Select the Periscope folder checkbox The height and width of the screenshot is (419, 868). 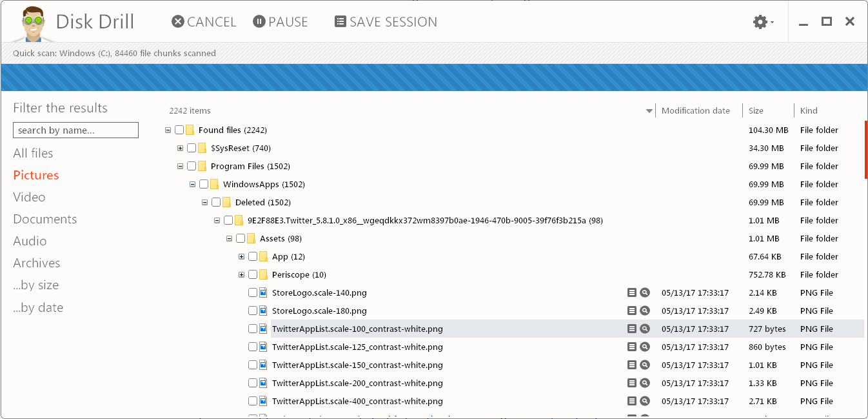[253, 275]
